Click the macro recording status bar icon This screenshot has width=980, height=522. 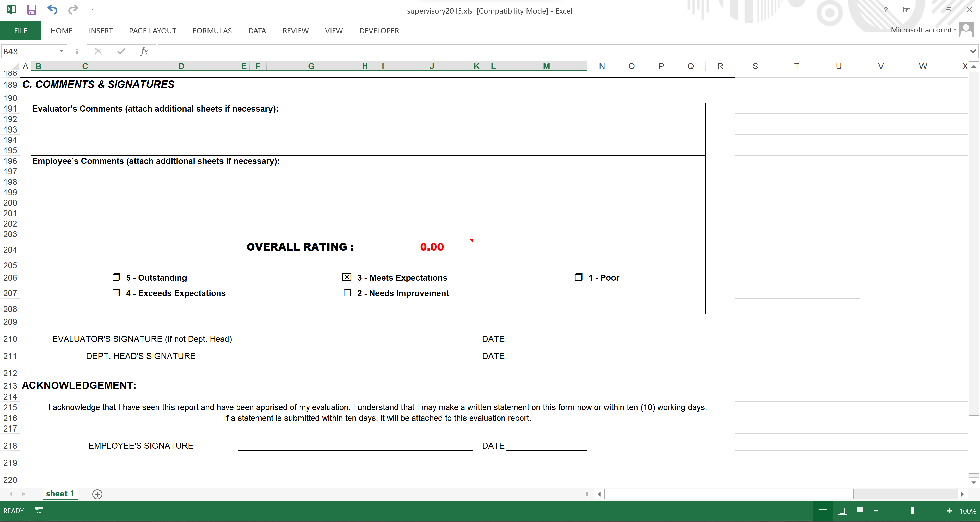(x=39, y=511)
